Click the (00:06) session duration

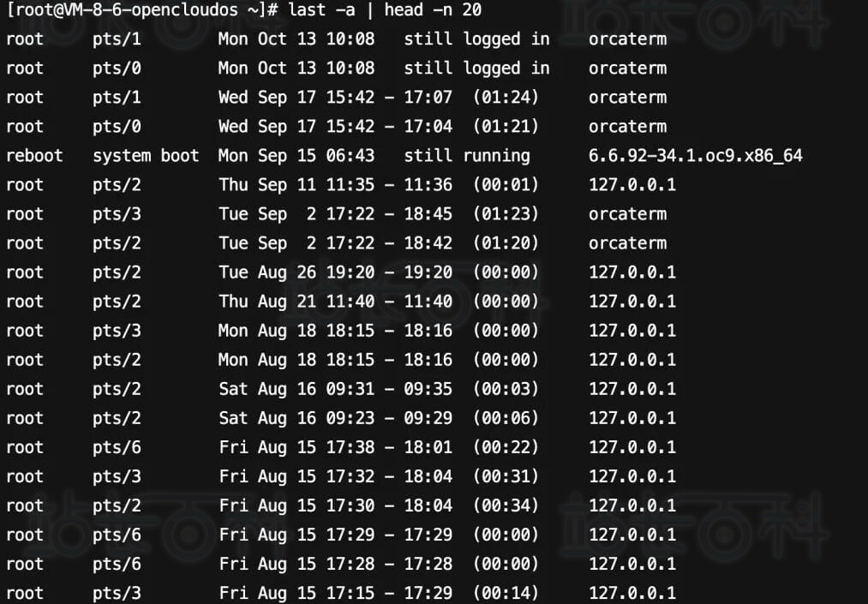[506, 418]
